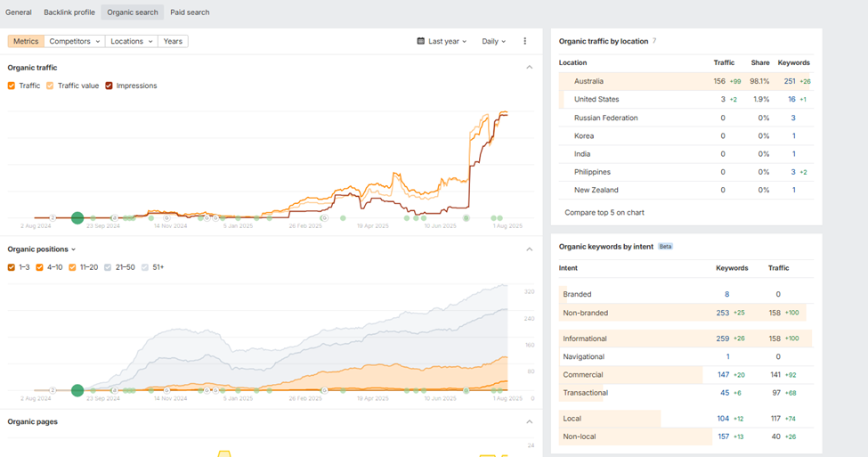Select the Years button

pos(173,41)
